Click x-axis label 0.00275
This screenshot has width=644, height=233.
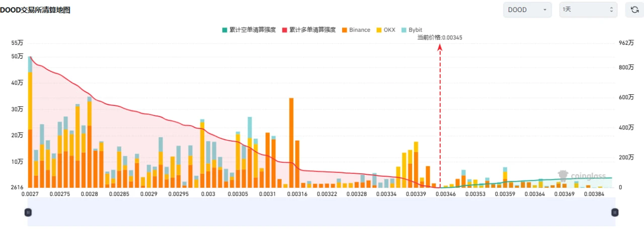coord(60,193)
